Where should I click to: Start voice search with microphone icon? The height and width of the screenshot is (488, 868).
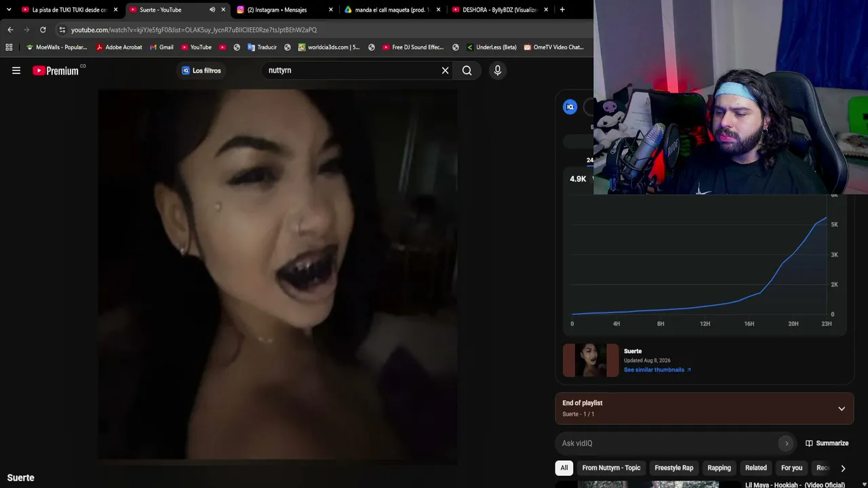498,70
